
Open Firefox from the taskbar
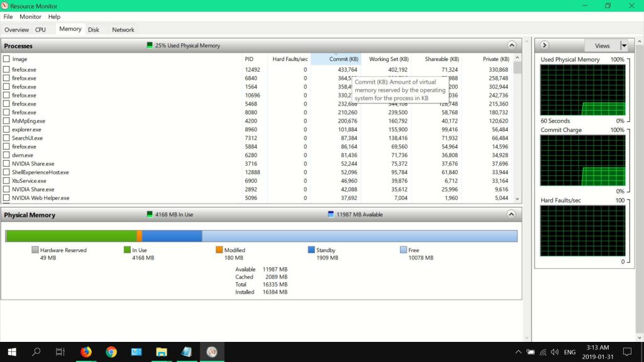tap(86, 352)
